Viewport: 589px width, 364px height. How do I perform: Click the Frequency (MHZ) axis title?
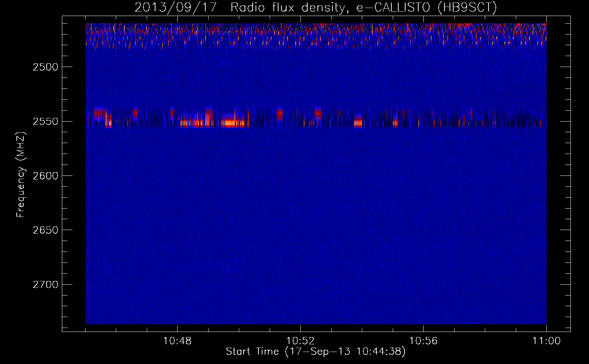(20, 175)
